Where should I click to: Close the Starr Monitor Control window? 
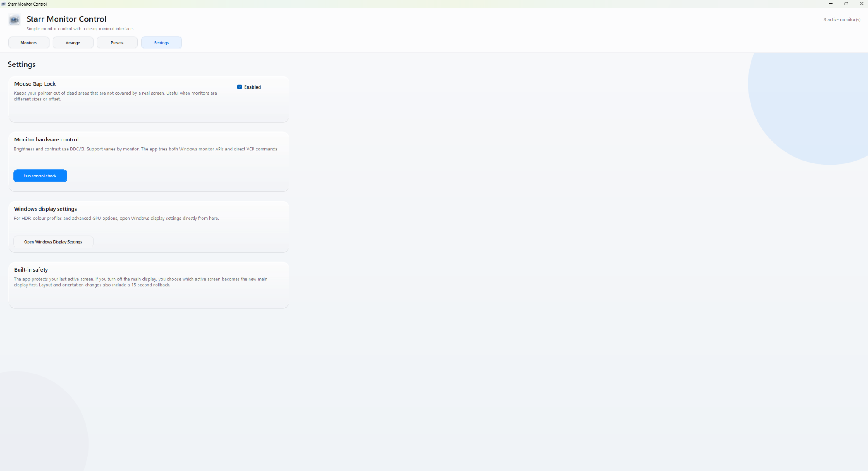click(861, 4)
